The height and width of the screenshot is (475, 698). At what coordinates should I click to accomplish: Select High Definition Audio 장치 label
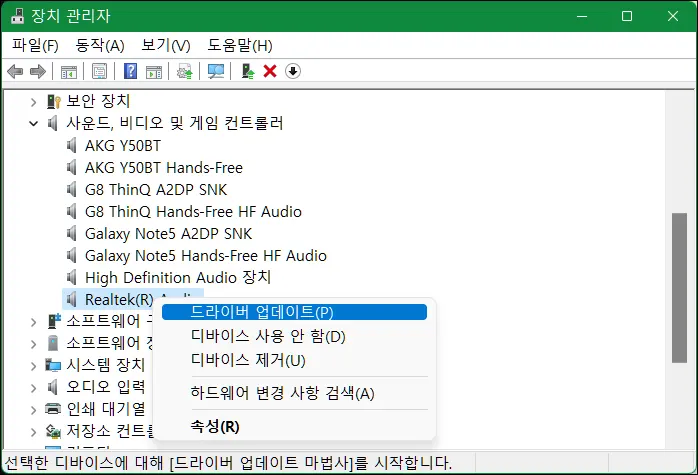178,277
